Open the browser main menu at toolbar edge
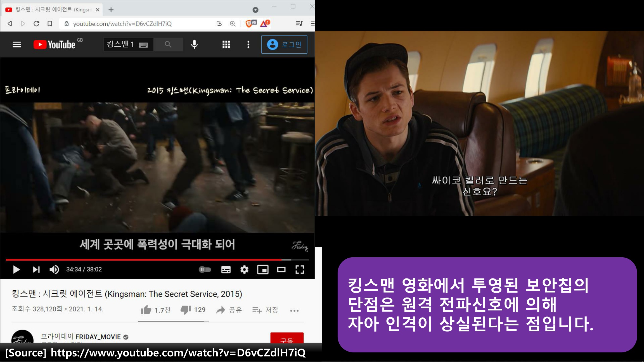The image size is (644, 362). tap(312, 23)
